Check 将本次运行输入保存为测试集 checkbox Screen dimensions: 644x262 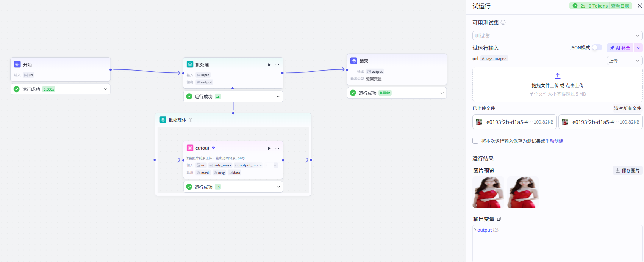point(475,141)
